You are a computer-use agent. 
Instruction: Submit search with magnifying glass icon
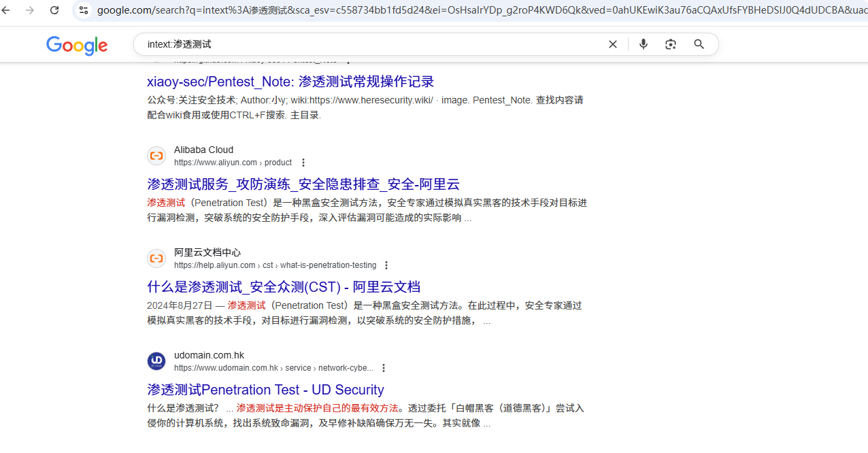699,44
